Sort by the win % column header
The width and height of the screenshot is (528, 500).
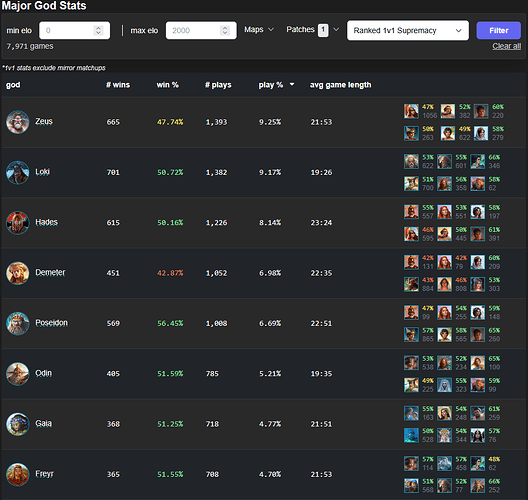click(x=167, y=85)
